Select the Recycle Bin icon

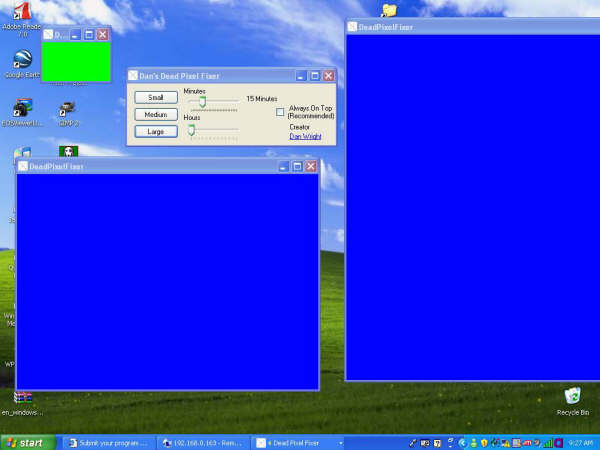coord(572,401)
